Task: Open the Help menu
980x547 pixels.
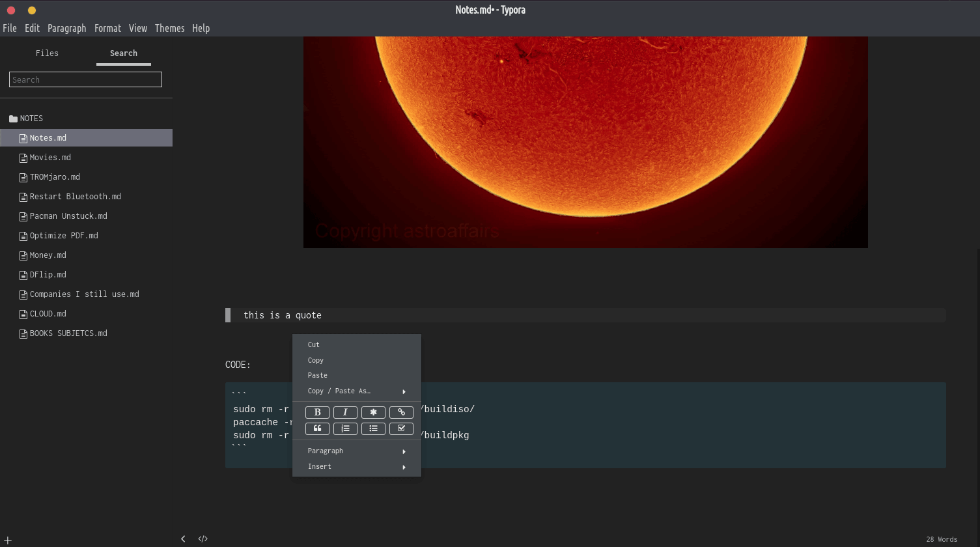Action: pyautogui.click(x=201, y=28)
